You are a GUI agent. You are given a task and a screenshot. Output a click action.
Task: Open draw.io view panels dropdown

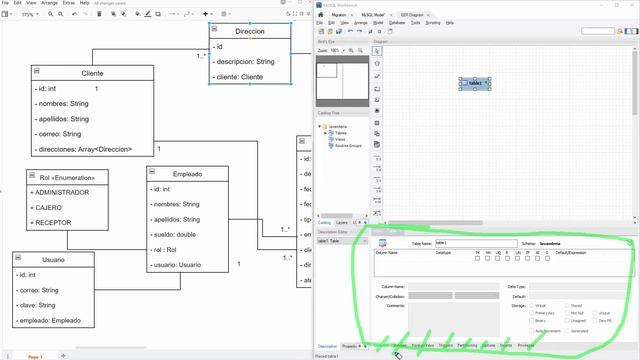click(x=7, y=14)
